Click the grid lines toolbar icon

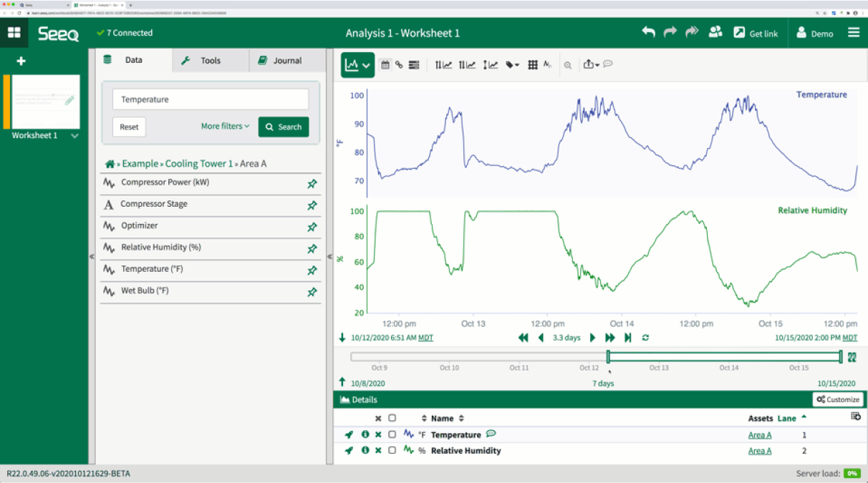tap(532, 64)
